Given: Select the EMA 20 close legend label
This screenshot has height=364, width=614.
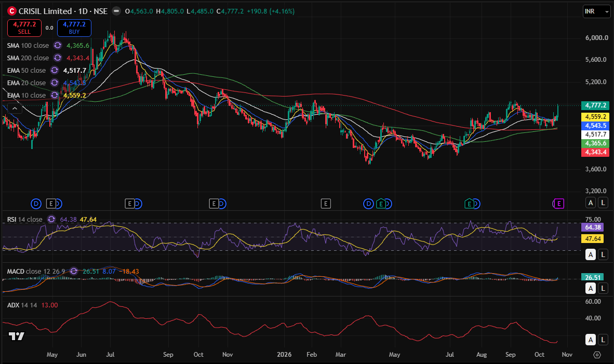Looking at the screenshot, I should pos(26,83).
